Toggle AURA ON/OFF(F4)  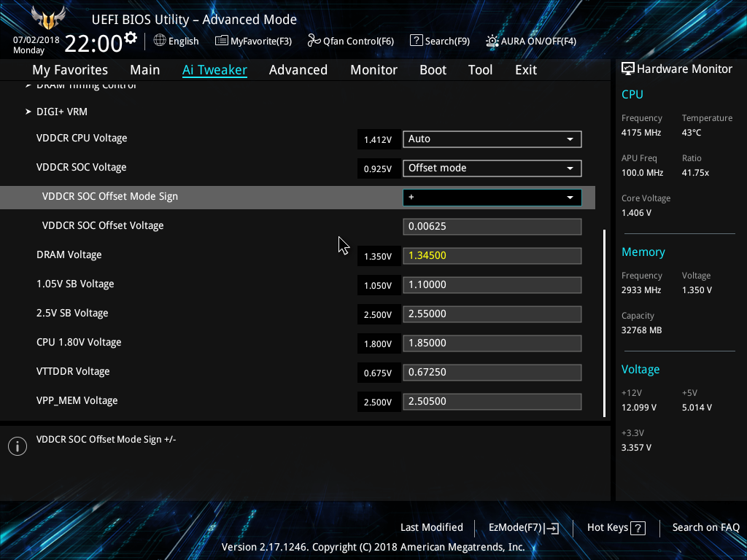coord(531,41)
